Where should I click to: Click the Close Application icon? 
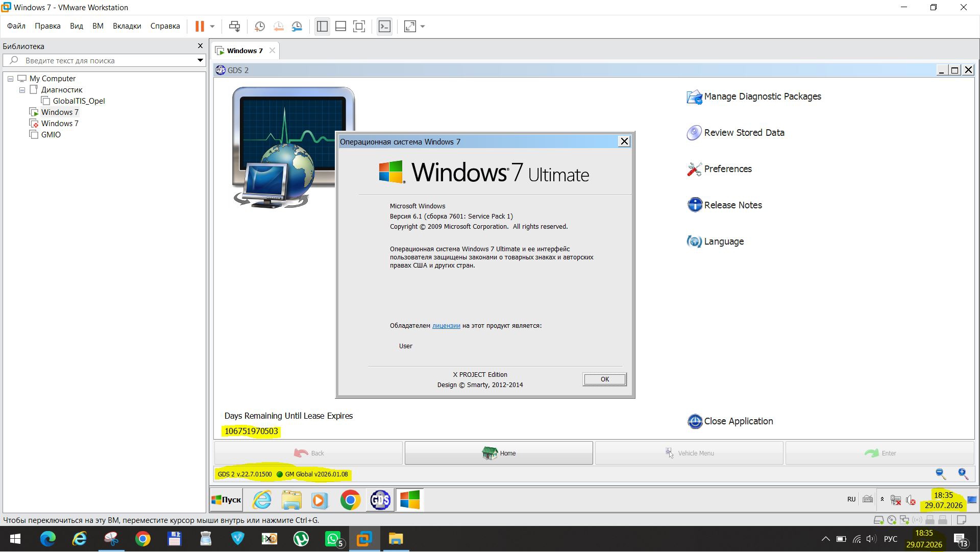[x=695, y=421]
